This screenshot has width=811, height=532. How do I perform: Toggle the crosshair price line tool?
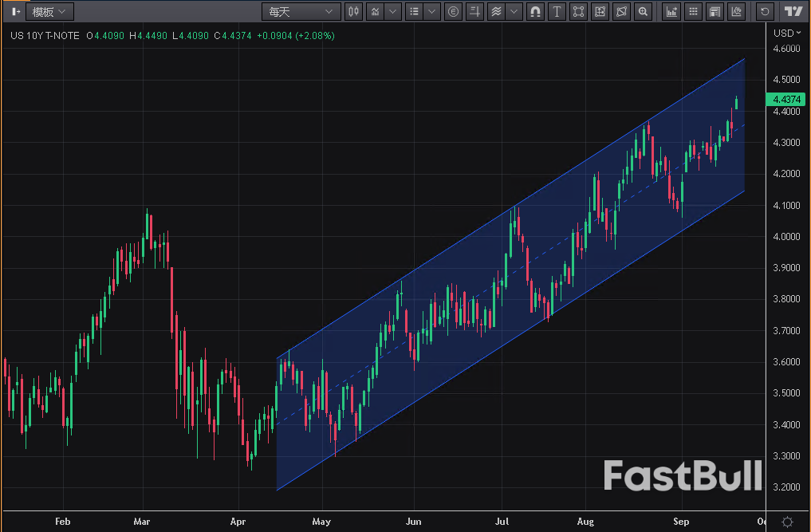475,11
